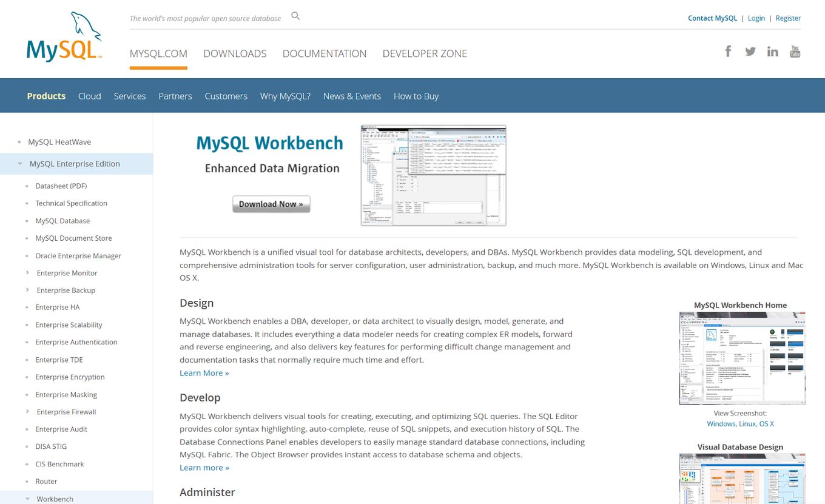Follow Learn More link under Design
Viewport: 825px width, 504px height.
(x=204, y=373)
